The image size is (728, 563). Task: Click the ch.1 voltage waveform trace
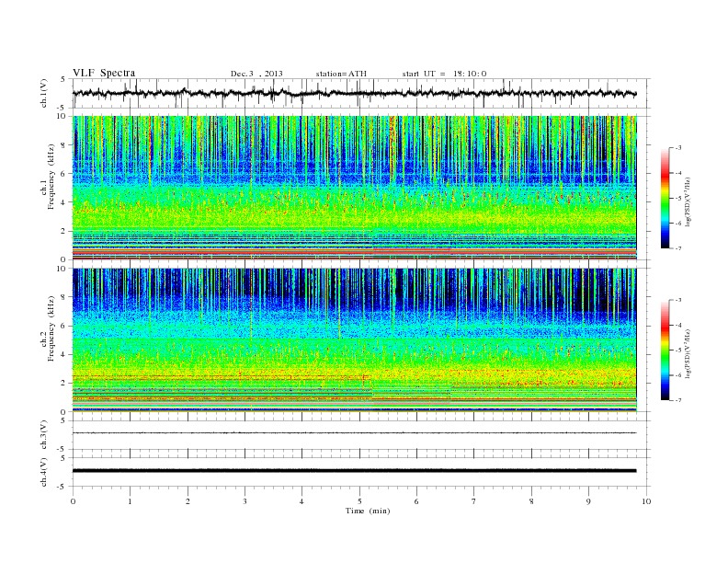coord(354,93)
